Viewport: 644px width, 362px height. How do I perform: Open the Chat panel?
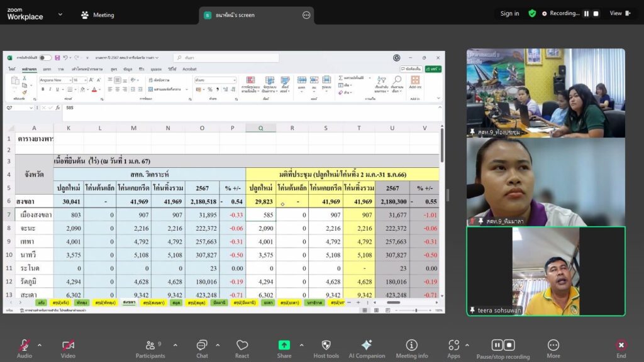click(202, 345)
